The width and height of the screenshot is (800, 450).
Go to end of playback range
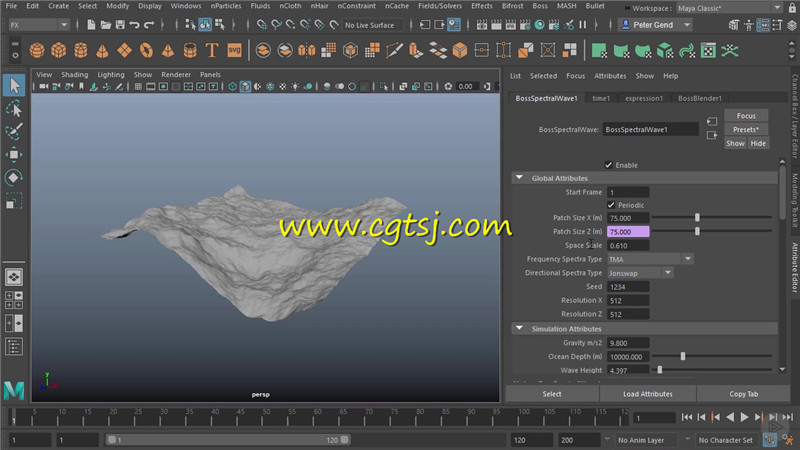point(788,417)
